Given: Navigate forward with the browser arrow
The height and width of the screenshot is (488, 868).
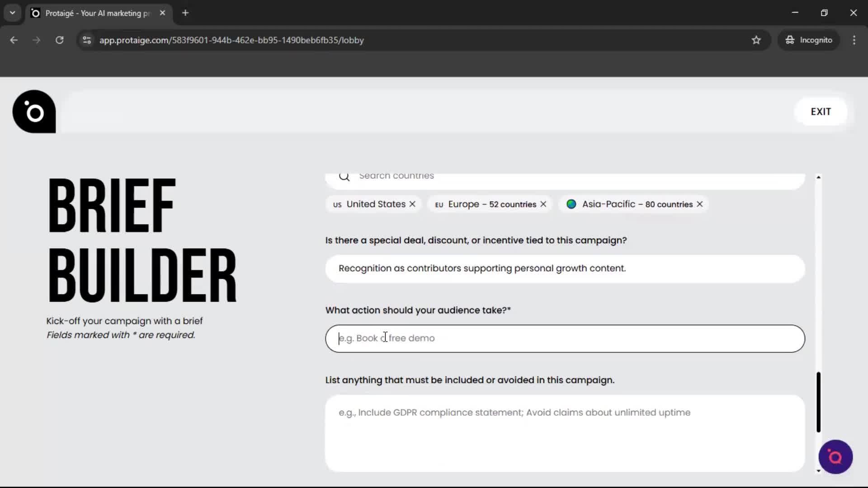Looking at the screenshot, I should coord(36,40).
